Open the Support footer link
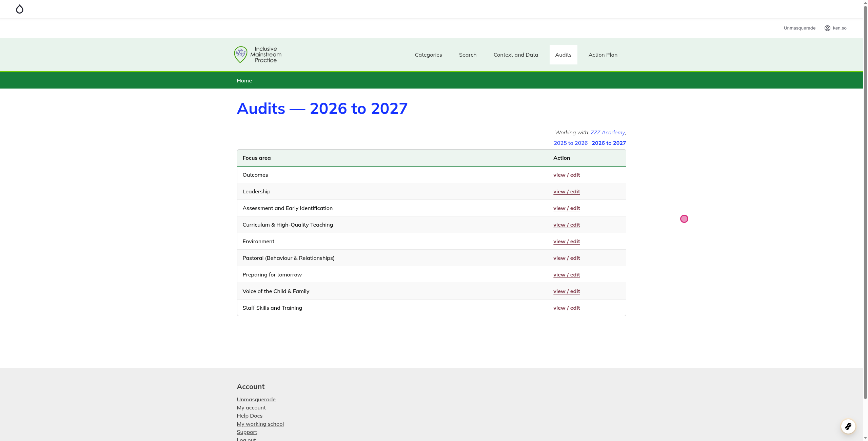Viewport: 868px width, 441px height. coord(247,432)
